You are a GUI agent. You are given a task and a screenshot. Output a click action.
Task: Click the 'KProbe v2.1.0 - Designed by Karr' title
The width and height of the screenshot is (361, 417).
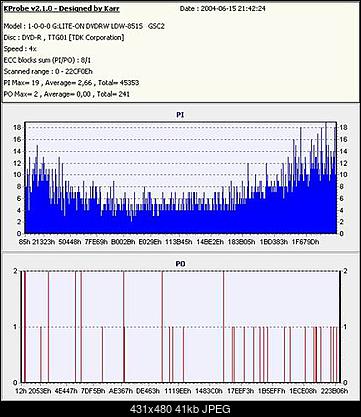pyautogui.click(x=61, y=9)
